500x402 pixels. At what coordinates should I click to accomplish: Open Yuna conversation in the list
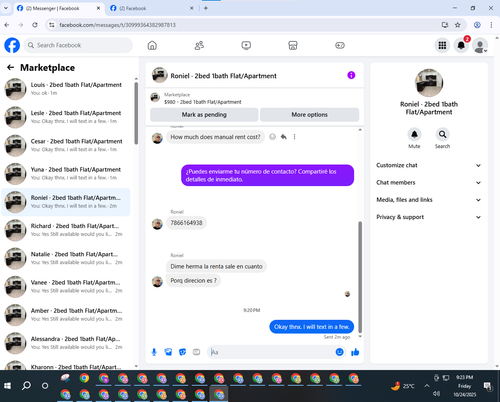[66, 174]
